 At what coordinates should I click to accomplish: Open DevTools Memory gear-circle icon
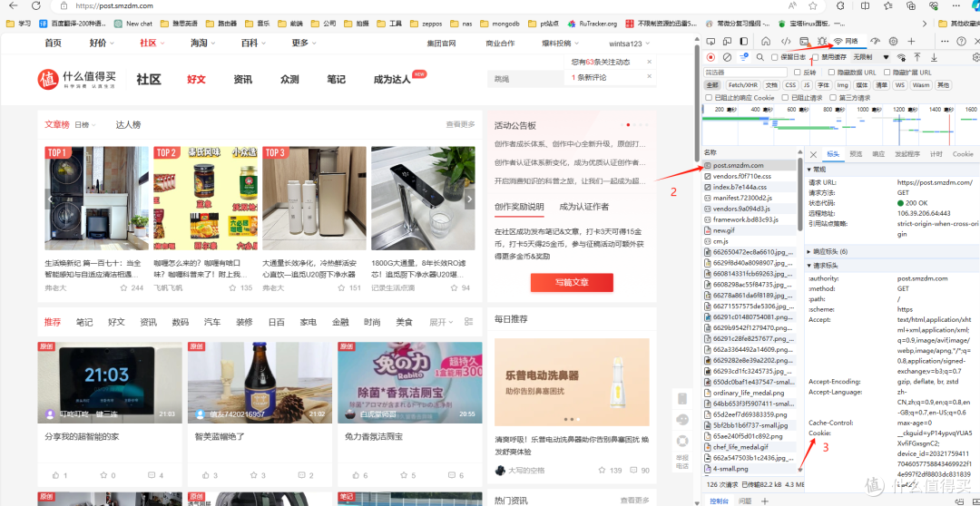(x=893, y=41)
